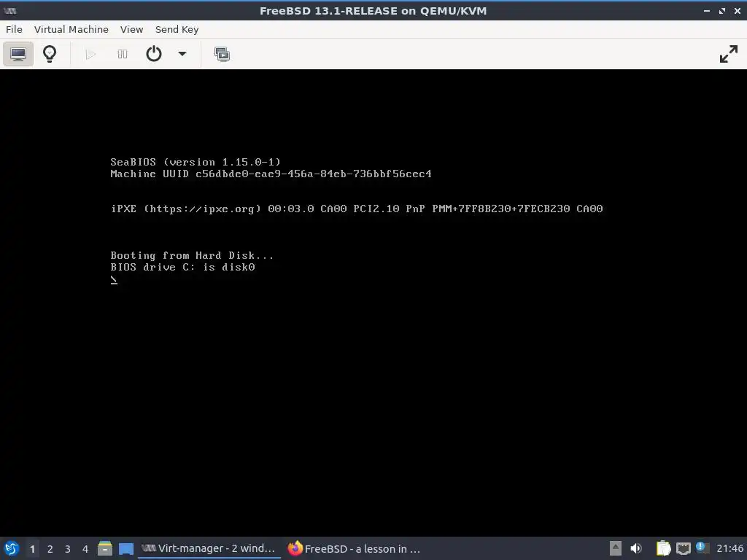This screenshot has height=560, width=747.
Task: Open the Lubuntu application menu
Action: tap(12, 548)
